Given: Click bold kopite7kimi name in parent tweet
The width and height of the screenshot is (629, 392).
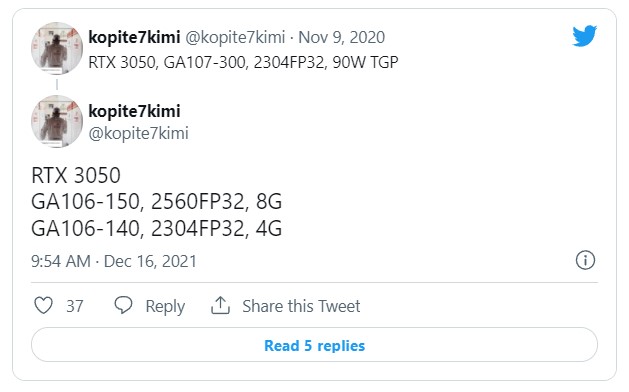Looking at the screenshot, I should tap(134, 37).
